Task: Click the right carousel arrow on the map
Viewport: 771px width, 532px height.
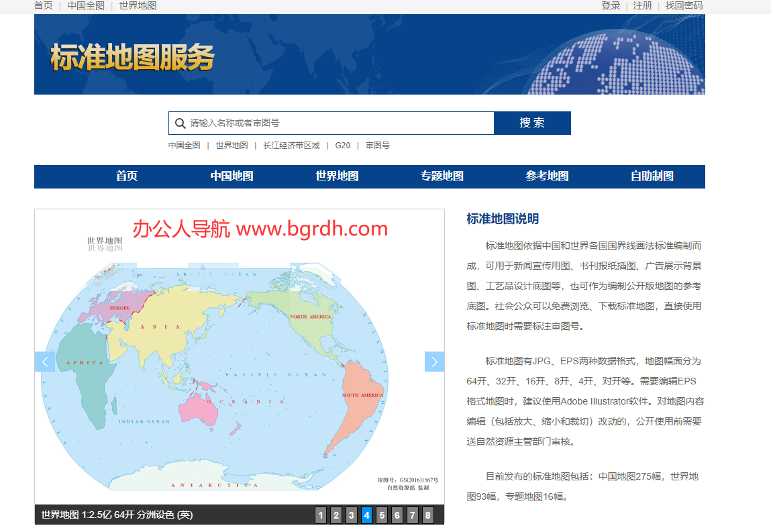Action: pos(434,361)
